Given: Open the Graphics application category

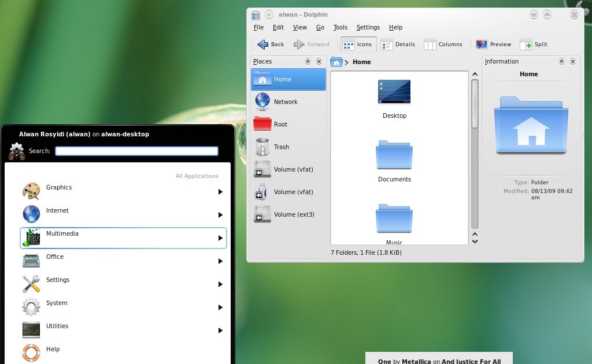Looking at the screenshot, I should 123,192.
